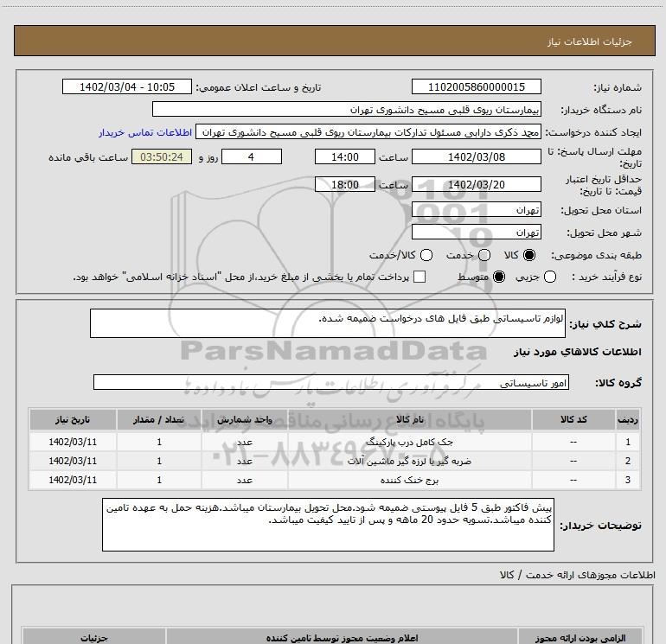Click the need date cell in row 1
Screen dimensions: 666x644
click(x=73, y=442)
